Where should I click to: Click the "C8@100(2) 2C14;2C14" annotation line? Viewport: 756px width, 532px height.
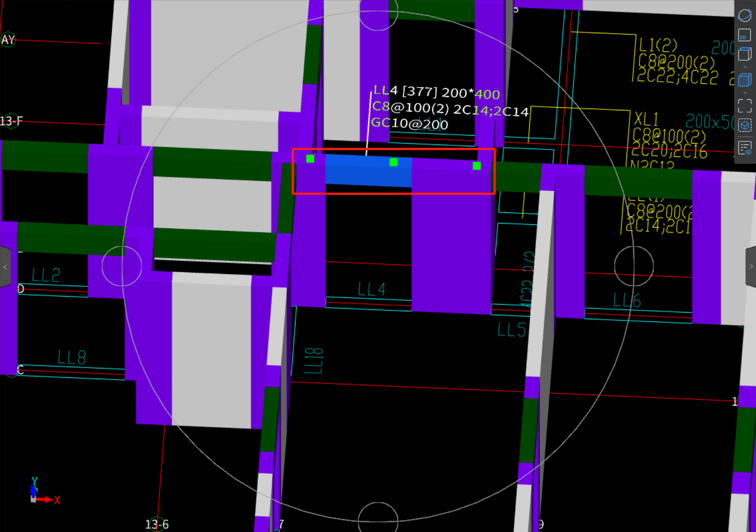coord(450,109)
